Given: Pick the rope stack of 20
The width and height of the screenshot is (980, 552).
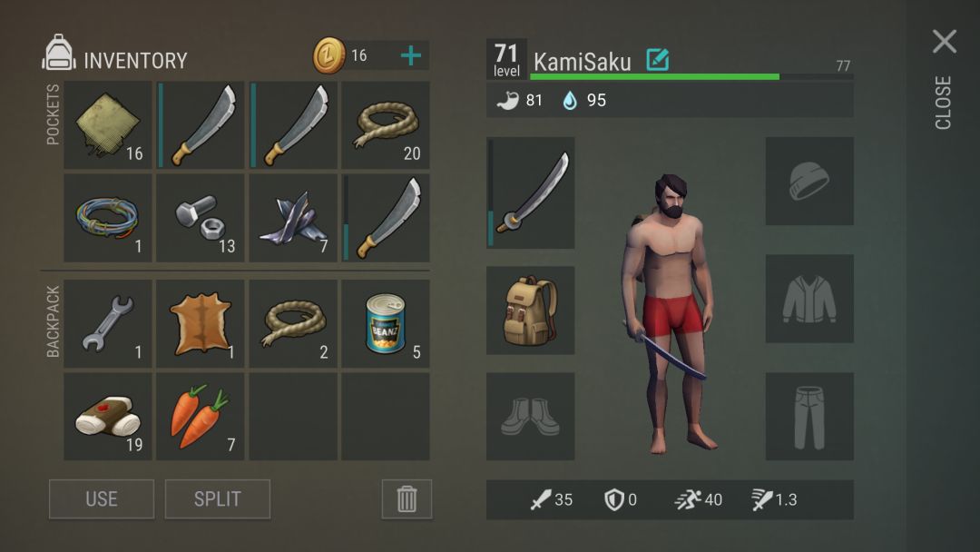Looking at the screenshot, I should point(385,125).
